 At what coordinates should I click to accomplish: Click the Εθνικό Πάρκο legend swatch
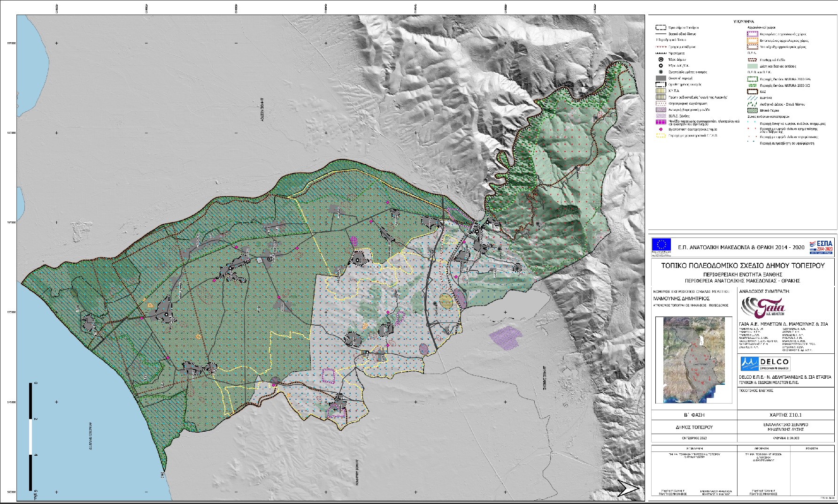[x=753, y=110]
